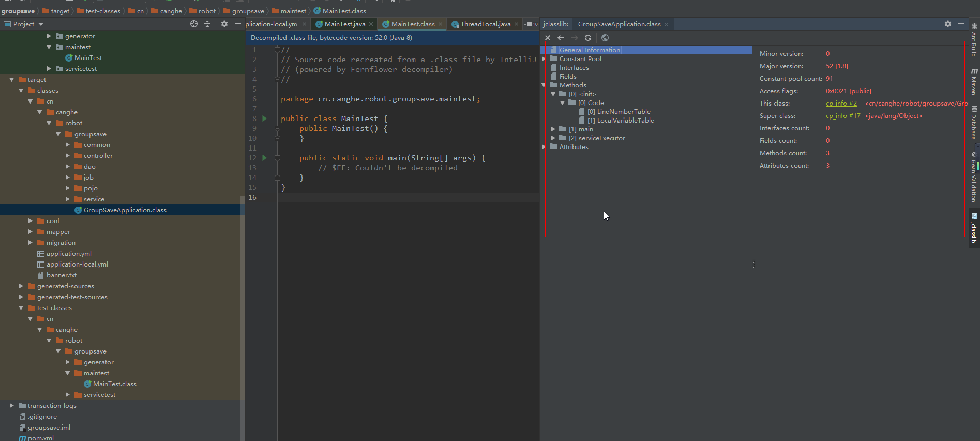Screen dimensions: 980x441
Task: Select Fields node in jclasslib tree
Action: (568, 77)
